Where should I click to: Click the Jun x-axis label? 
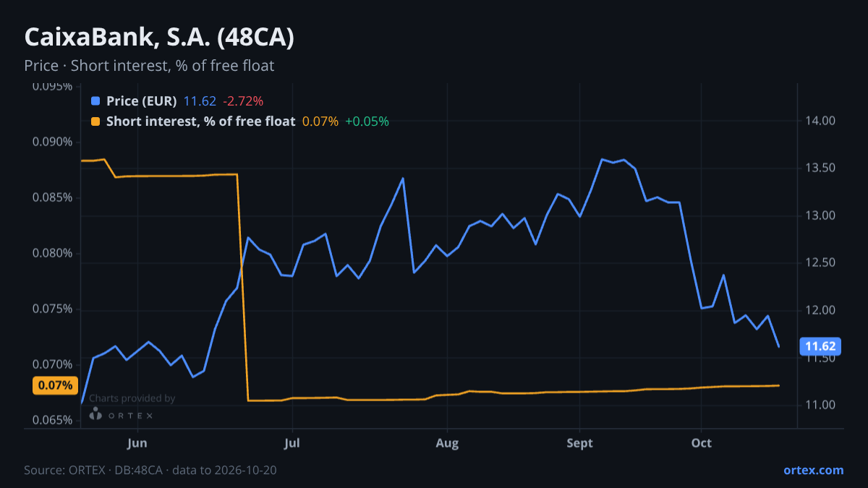pos(137,442)
